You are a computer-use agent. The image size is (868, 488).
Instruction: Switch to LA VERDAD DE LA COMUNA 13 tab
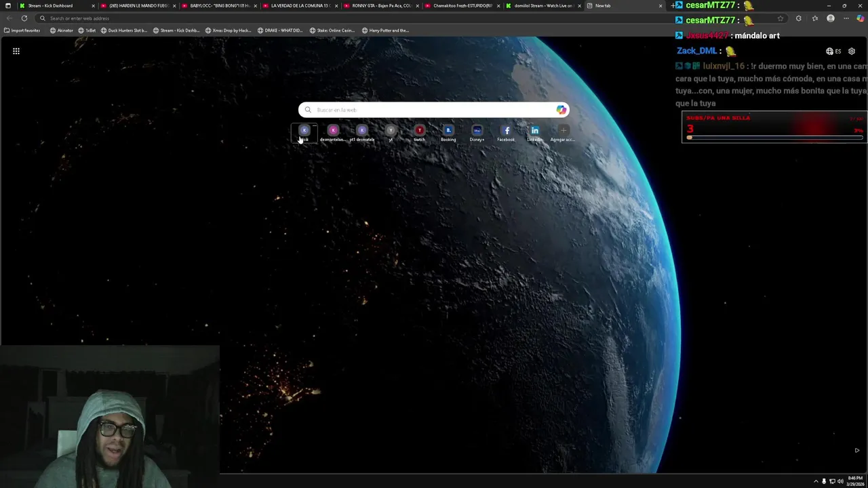click(300, 5)
